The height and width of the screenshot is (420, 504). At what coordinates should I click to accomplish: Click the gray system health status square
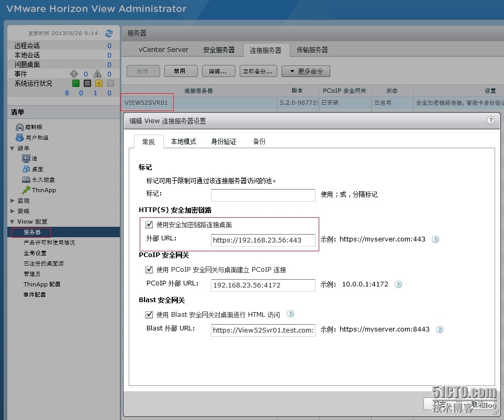[87, 83]
